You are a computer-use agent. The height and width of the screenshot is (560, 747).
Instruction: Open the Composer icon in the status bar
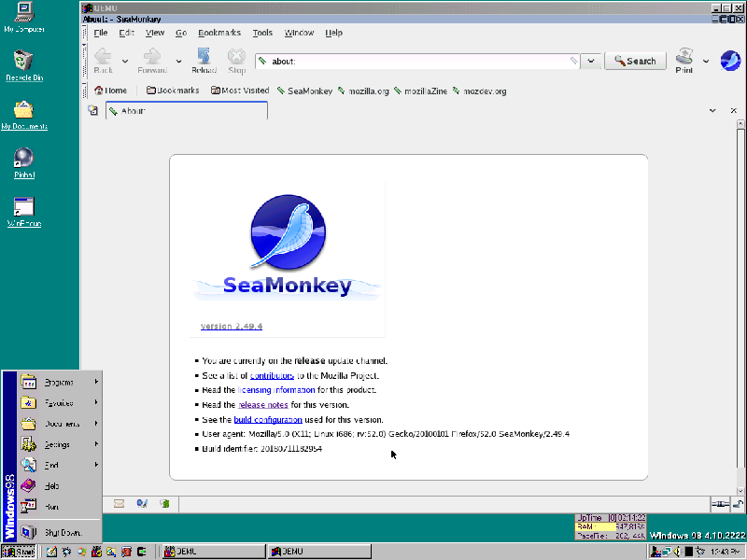click(x=142, y=503)
